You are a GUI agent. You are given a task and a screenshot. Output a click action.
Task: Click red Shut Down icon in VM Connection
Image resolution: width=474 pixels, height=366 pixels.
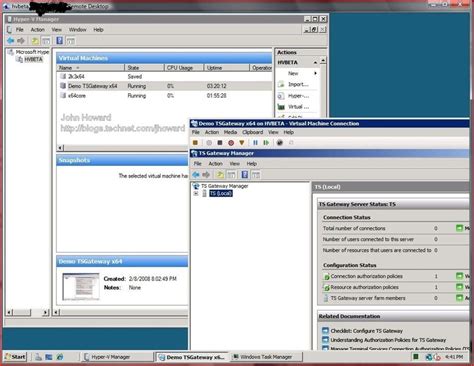click(231, 143)
